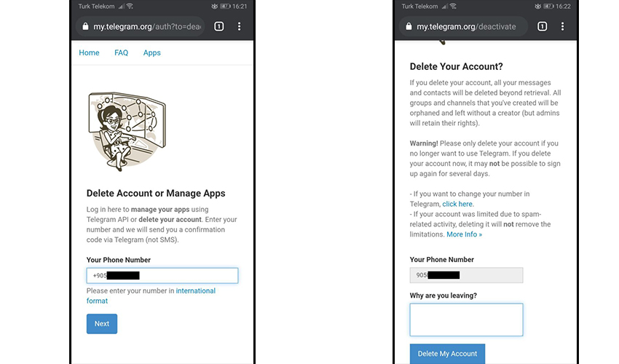The image size is (619, 364).
Task: Open the tab switcher in the right browser
Action: click(x=542, y=27)
